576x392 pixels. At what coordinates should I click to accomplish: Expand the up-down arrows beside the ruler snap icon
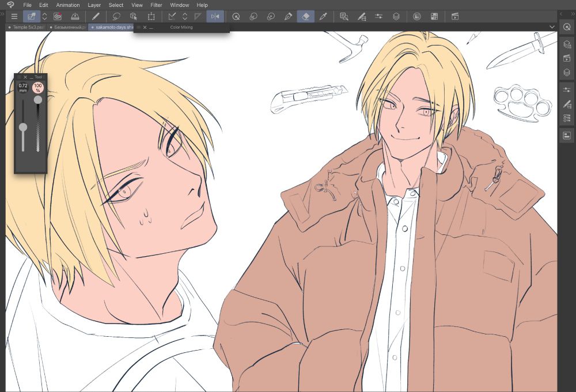pyautogui.click(x=185, y=17)
